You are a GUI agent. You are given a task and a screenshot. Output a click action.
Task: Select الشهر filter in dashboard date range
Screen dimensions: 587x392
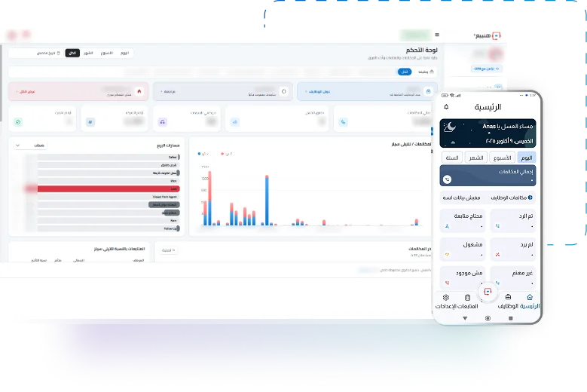pos(88,54)
